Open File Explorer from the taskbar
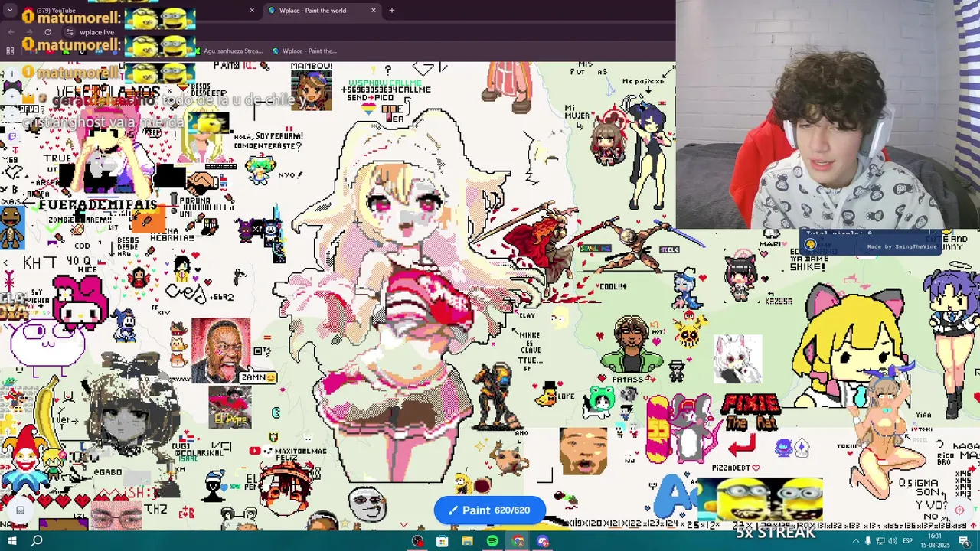This screenshot has height=551, width=980. (467, 541)
